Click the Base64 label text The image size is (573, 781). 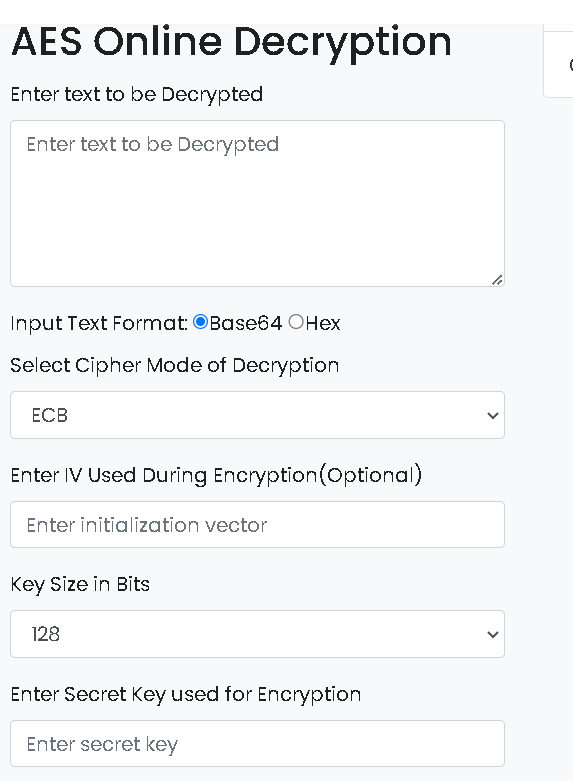[x=246, y=323]
